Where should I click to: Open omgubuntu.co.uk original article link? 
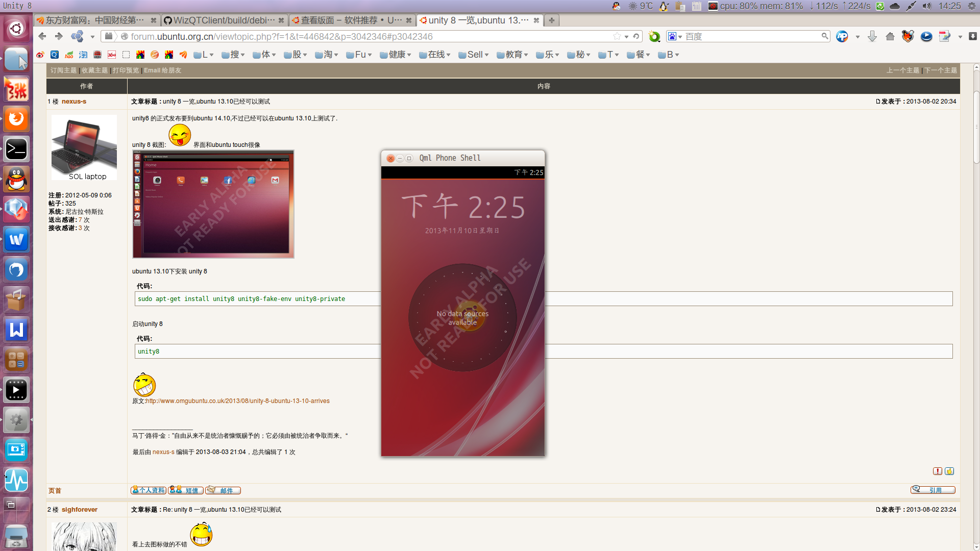[237, 401]
